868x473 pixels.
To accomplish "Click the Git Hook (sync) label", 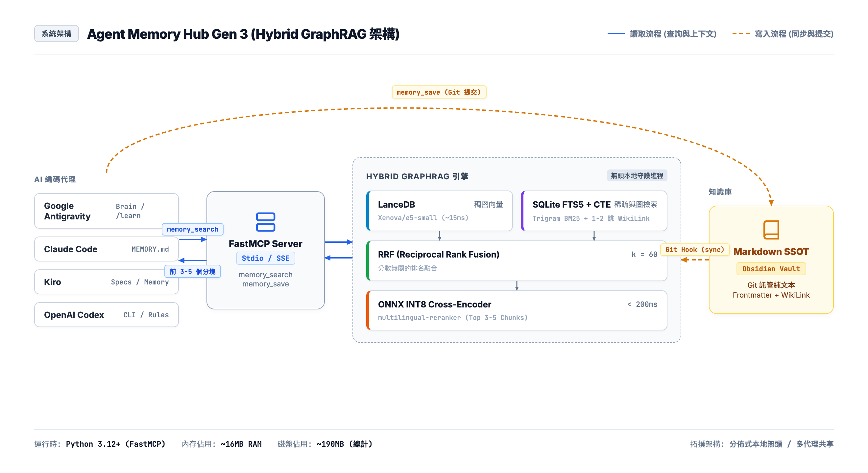I will pyautogui.click(x=694, y=249).
